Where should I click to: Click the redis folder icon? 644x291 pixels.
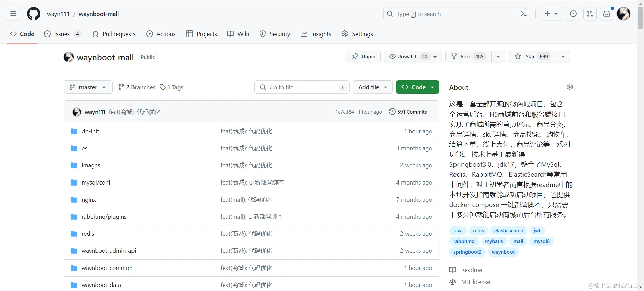pos(74,234)
